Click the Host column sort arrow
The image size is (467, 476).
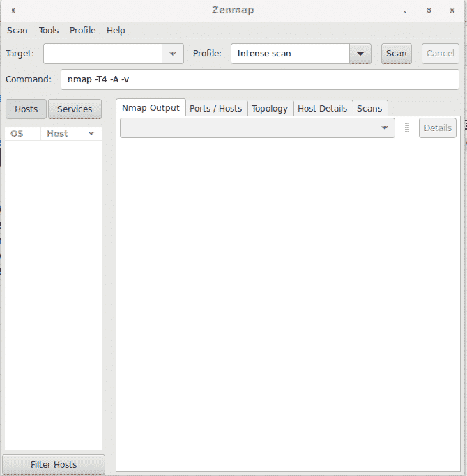pyautogui.click(x=91, y=133)
